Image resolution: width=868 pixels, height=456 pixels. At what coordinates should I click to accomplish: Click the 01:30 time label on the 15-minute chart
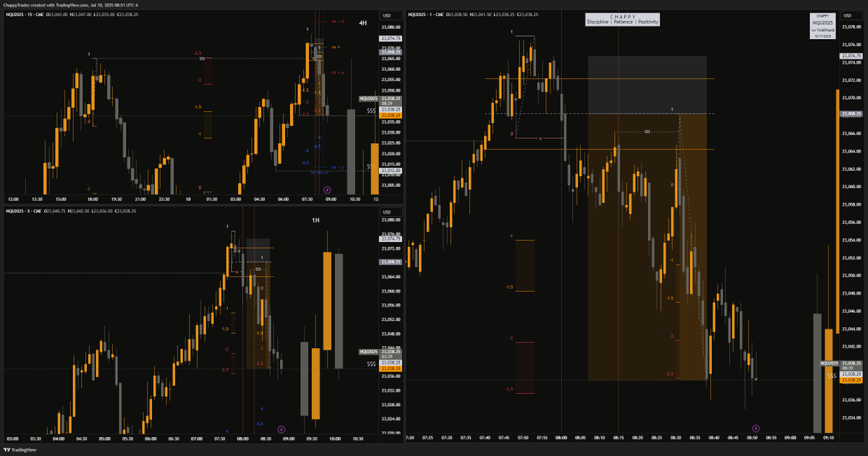point(212,198)
